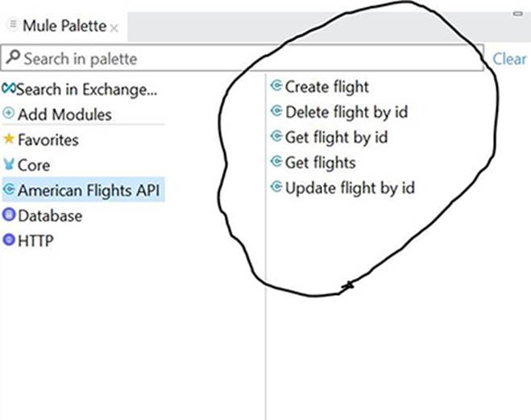Click the Add Modules plus icon

pos(9,114)
